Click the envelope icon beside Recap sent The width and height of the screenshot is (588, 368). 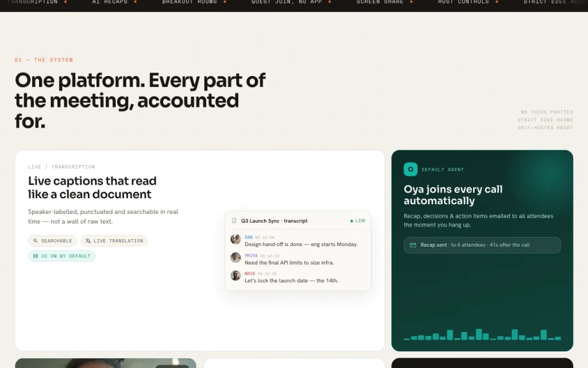click(413, 245)
